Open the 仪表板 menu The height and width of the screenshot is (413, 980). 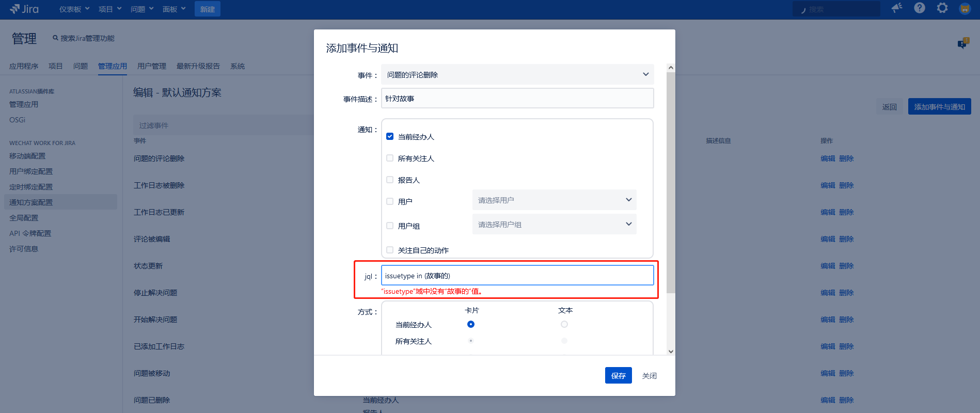74,9
